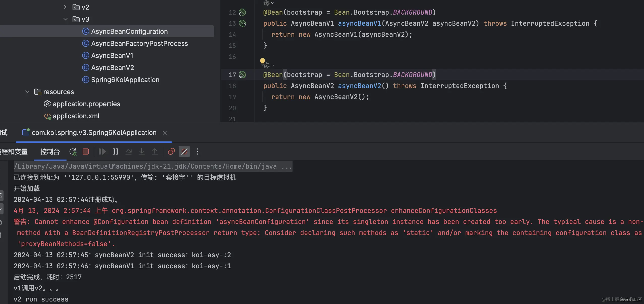Open AsyncBeanFactoryPostProcess in the project tree
Viewport: 644px width, 304px height.
(x=139, y=44)
